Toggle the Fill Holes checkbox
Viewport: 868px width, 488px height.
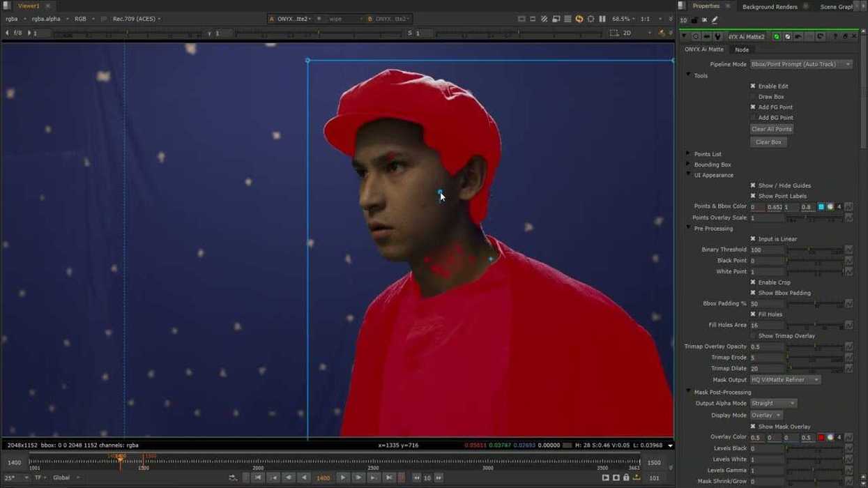[753, 314]
